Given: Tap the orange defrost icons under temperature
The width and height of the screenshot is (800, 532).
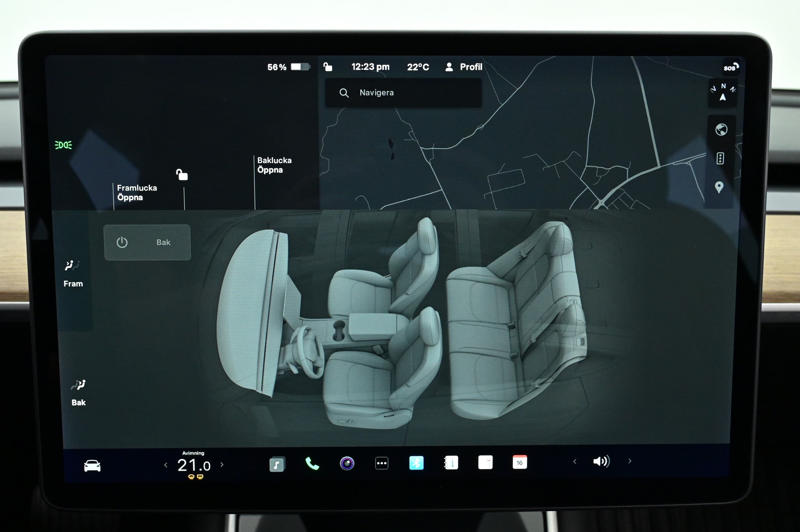Looking at the screenshot, I should point(196,477).
